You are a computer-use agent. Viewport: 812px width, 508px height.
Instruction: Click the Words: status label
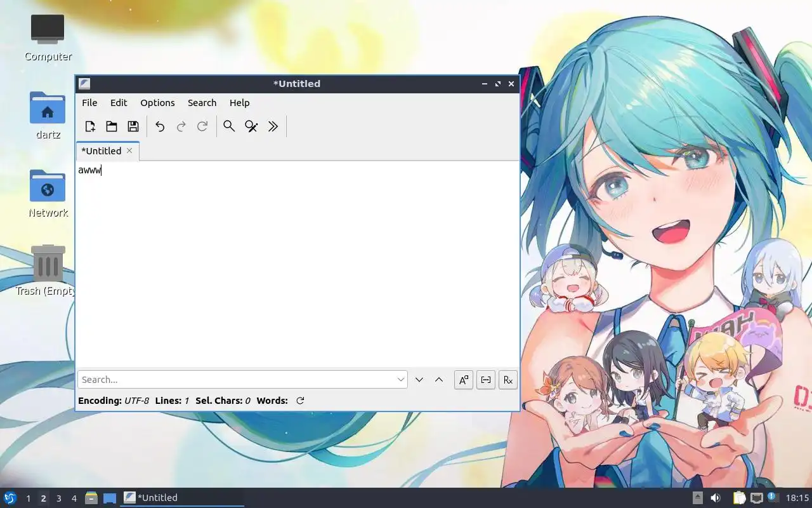[272, 401]
